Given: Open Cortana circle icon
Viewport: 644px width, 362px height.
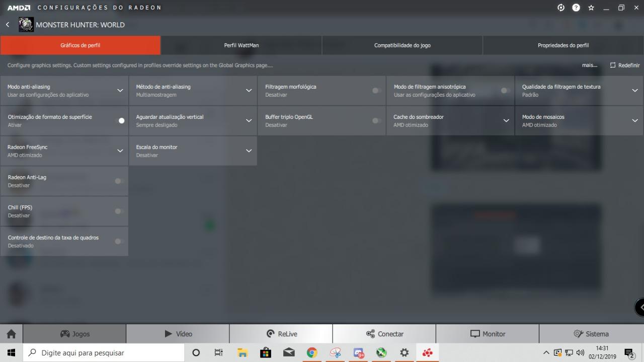Looking at the screenshot, I should [x=196, y=353].
